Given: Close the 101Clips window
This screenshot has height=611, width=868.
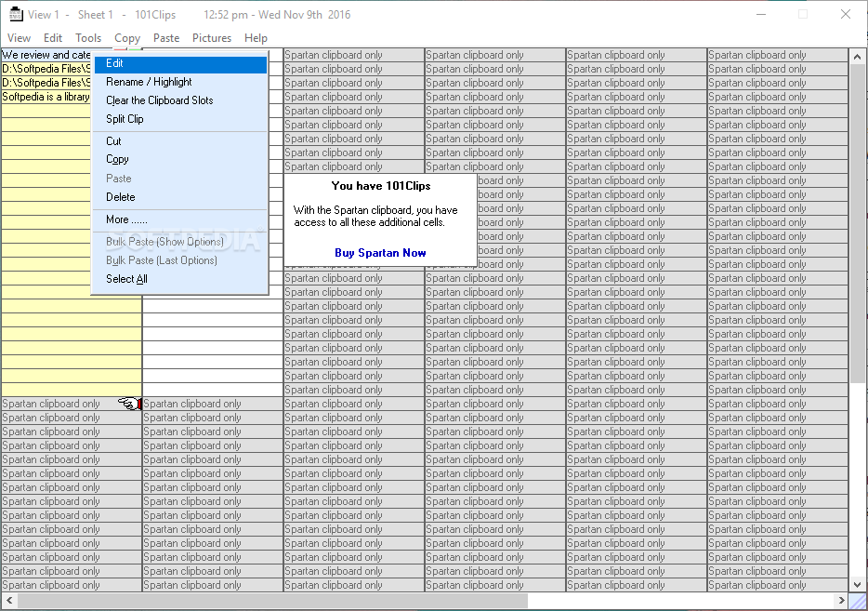Looking at the screenshot, I should point(846,14).
